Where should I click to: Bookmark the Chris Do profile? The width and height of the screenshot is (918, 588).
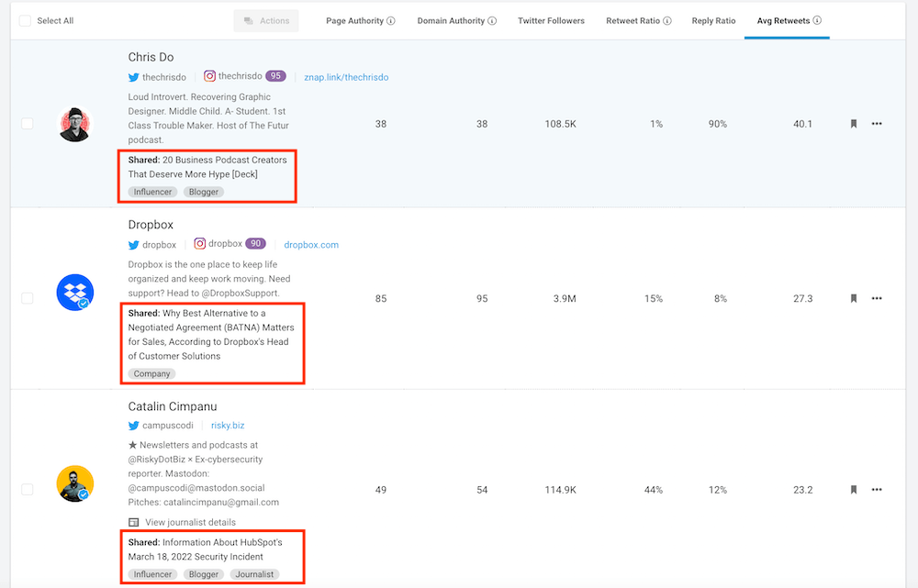click(x=853, y=123)
